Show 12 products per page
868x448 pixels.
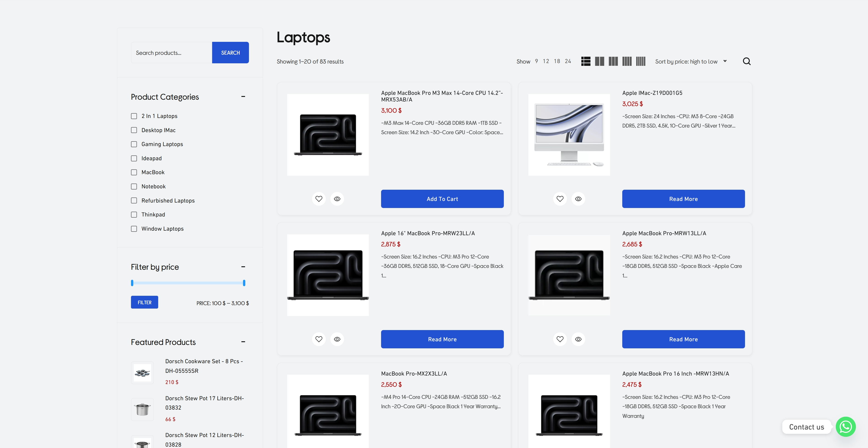(x=546, y=61)
